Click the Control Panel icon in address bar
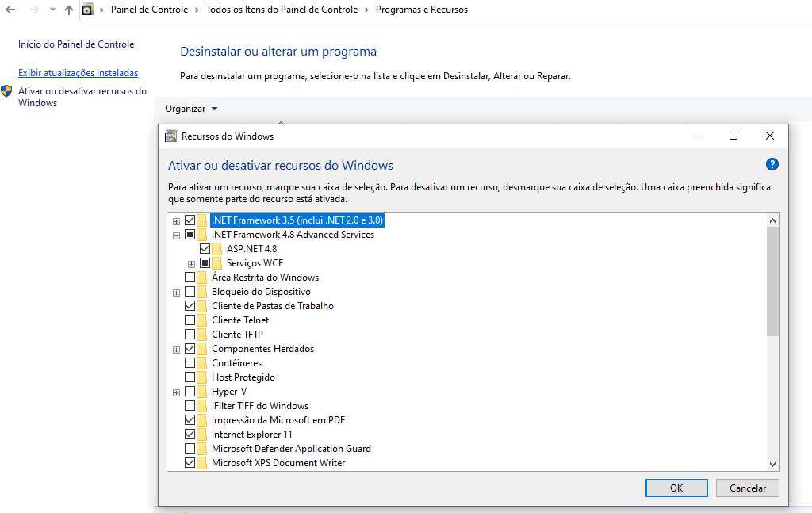This screenshot has width=812, height=513. point(88,10)
